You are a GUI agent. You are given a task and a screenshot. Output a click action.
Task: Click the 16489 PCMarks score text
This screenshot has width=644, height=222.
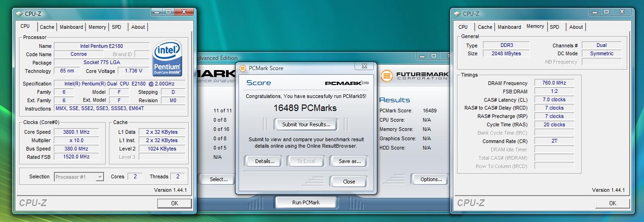(305, 108)
